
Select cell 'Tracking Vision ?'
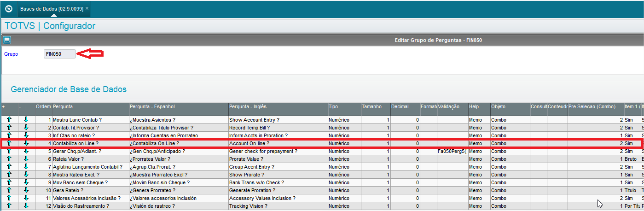[278, 206]
